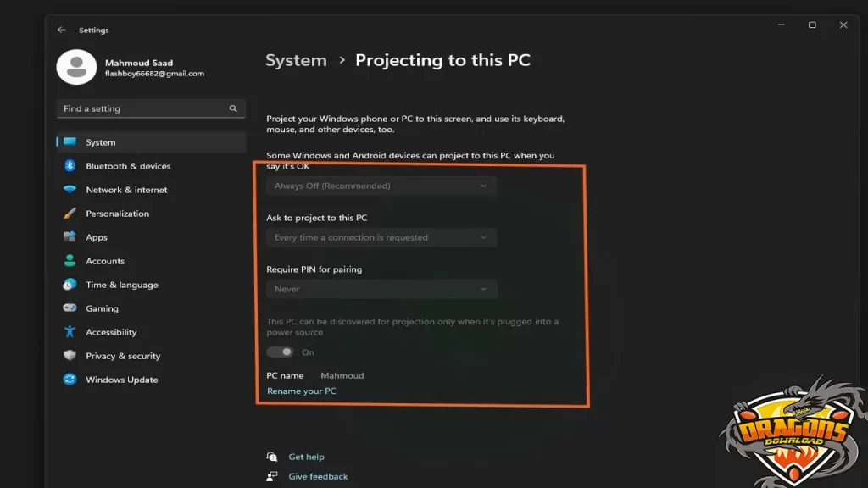This screenshot has height=488, width=868.
Task: Click the Give feedback link
Action: 318,476
